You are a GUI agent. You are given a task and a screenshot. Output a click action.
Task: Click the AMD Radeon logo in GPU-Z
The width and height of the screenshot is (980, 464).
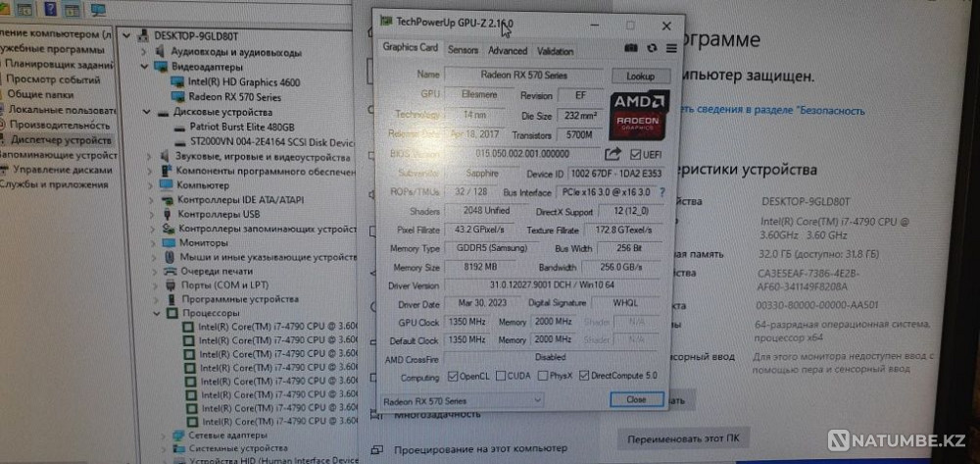(x=638, y=115)
